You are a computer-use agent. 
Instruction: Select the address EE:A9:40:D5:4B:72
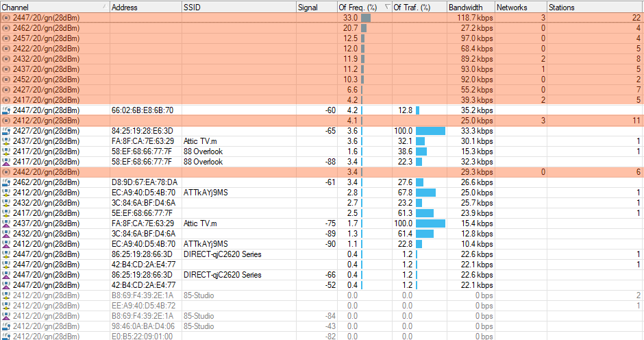coord(143,306)
